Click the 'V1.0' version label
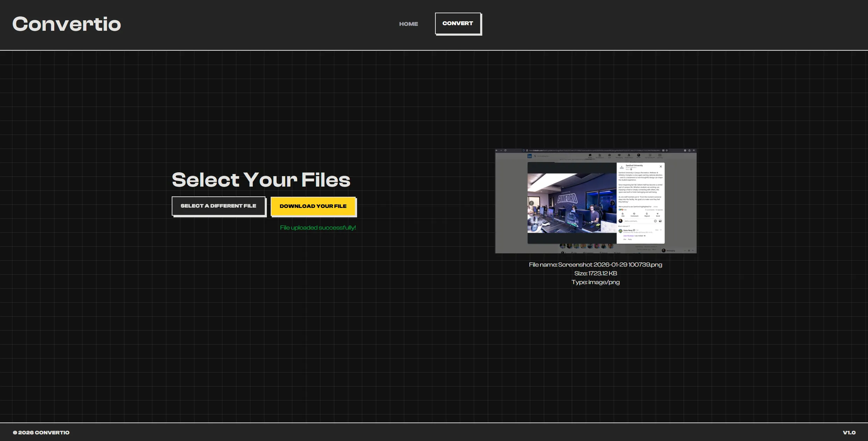 tap(849, 433)
